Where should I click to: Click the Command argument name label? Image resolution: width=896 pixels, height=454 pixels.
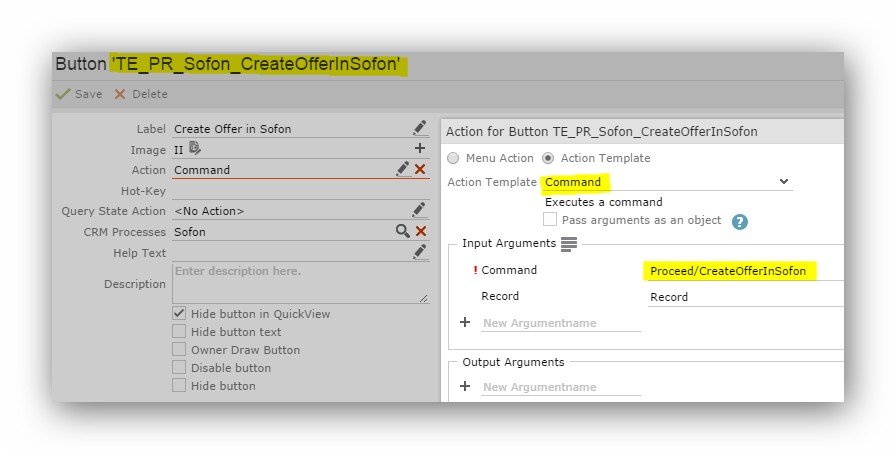click(509, 270)
